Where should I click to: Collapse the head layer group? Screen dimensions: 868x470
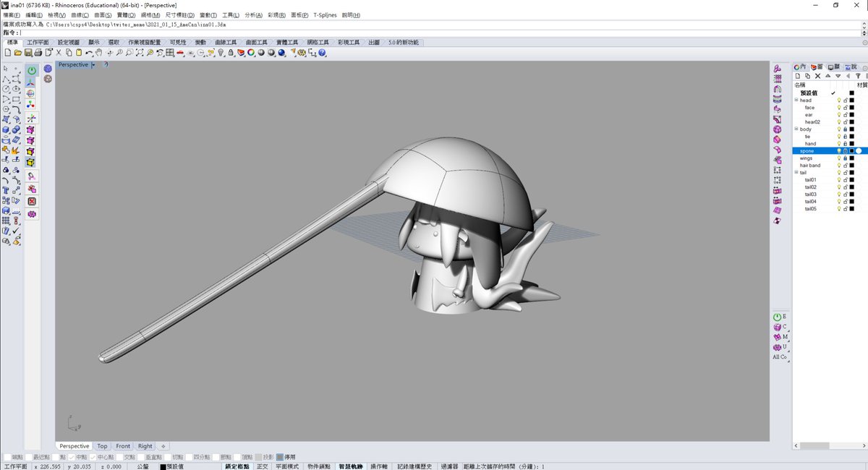(796, 101)
